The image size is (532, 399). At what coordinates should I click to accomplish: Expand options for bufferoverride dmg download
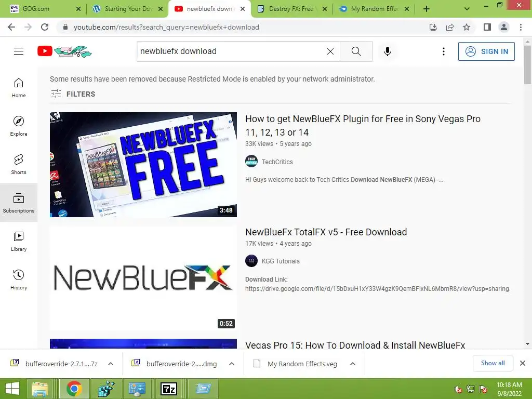tap(232, 364)
